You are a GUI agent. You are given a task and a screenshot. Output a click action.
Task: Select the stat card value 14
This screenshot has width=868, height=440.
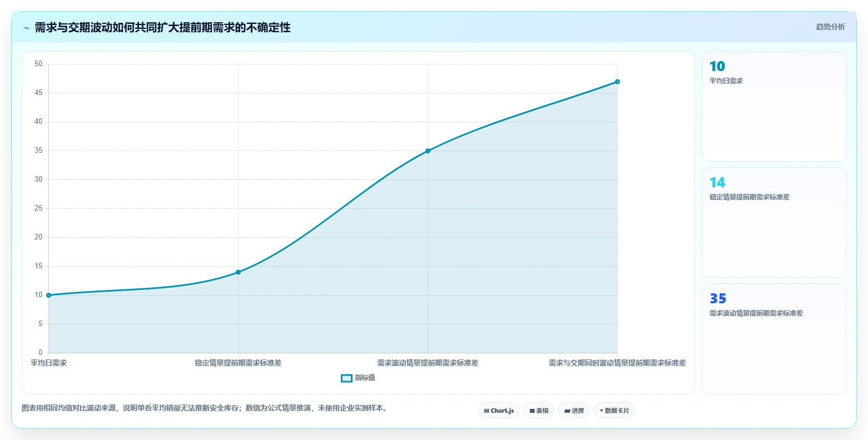tap(717, 183)
